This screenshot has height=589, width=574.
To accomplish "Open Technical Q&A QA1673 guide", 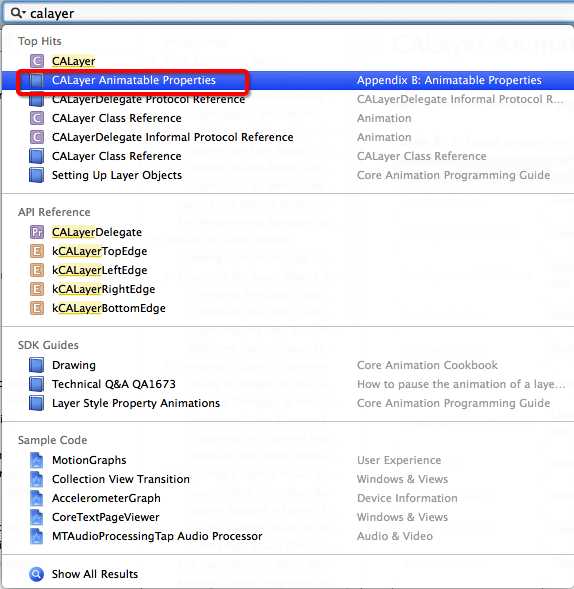I will 288,384.
